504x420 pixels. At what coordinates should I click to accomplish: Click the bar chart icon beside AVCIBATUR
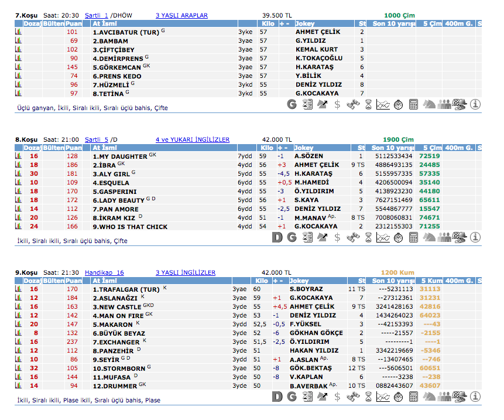pos(18,32)
